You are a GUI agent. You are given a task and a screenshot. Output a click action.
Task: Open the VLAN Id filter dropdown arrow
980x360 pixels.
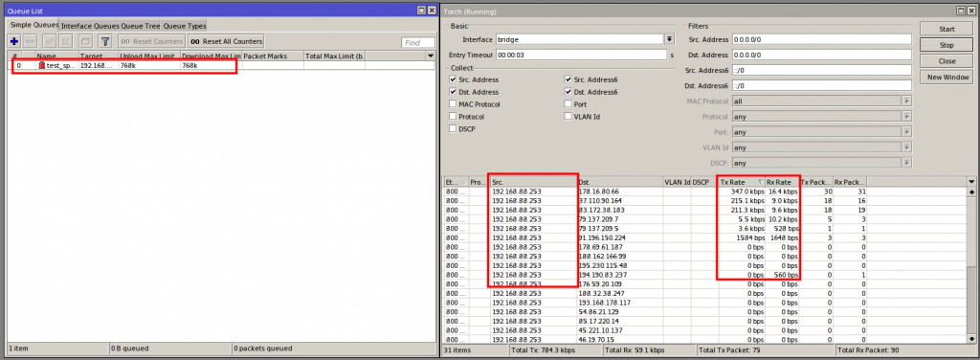[x=907, y=147]
